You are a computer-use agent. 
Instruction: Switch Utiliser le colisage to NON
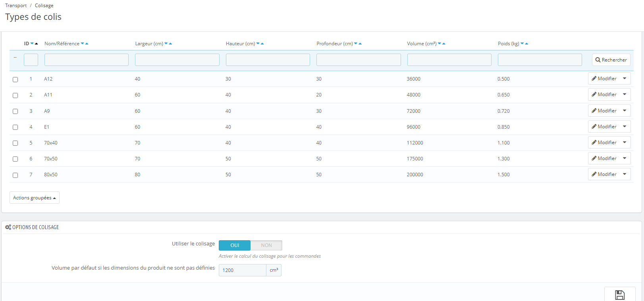266,245
